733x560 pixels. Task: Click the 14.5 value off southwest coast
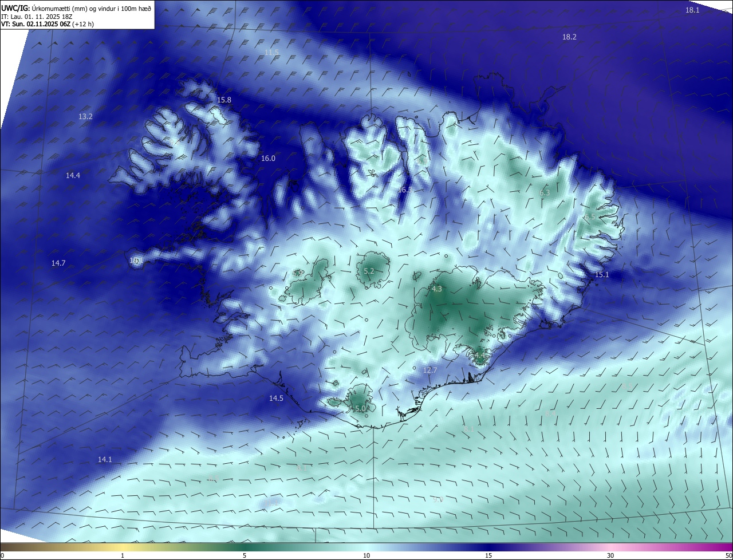(x=276, y=399)
